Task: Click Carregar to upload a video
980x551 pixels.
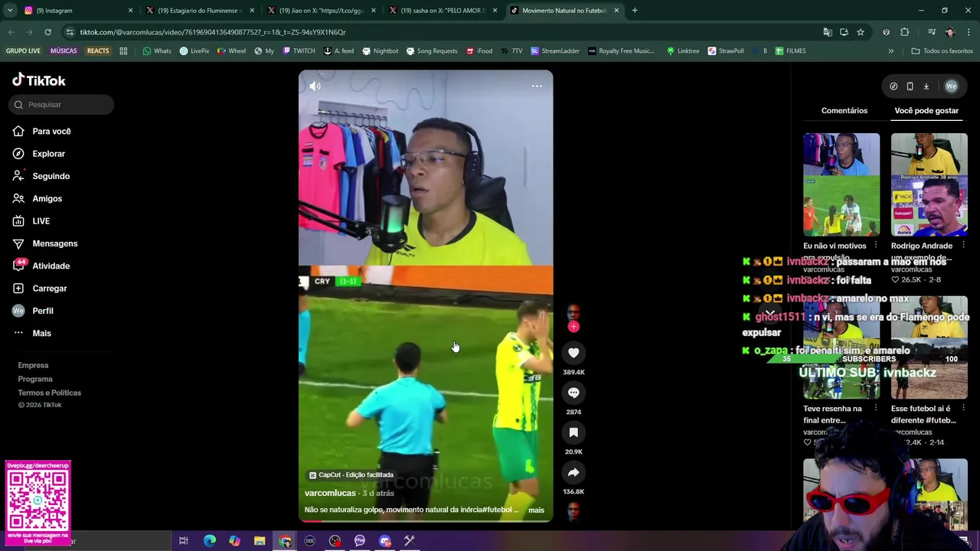Action: tap(49, 289)
